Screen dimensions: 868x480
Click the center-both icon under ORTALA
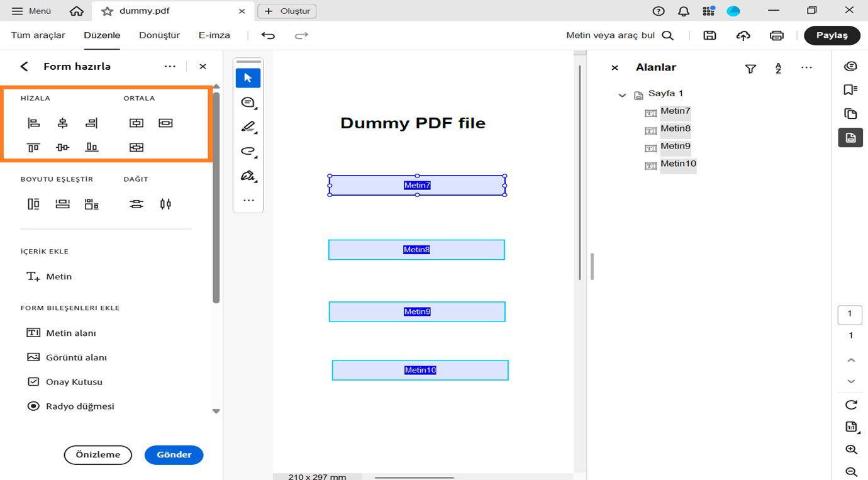pos(136,147)
